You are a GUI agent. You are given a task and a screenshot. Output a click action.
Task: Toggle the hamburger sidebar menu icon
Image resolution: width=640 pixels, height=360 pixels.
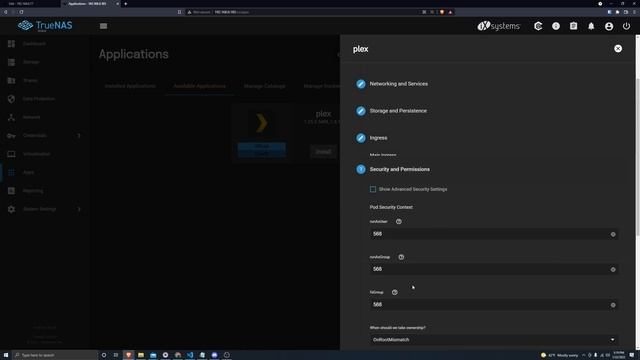[x=103, y=26]
